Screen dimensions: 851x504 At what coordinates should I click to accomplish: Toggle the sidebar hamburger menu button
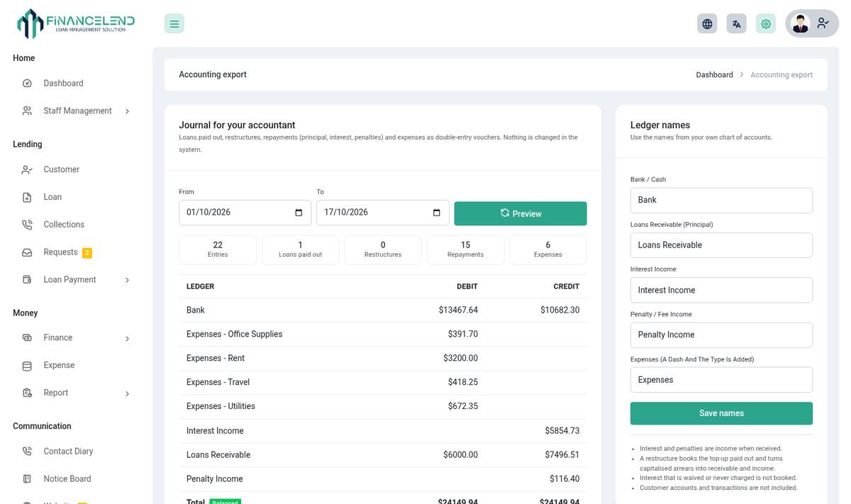(x=174, y=23)
